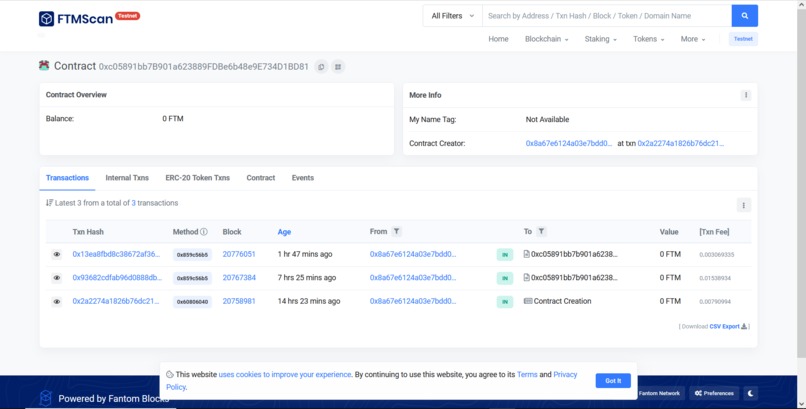The image size is (806, 409).
Task: Click From address in 20767384 row
Action: (413, 278)
